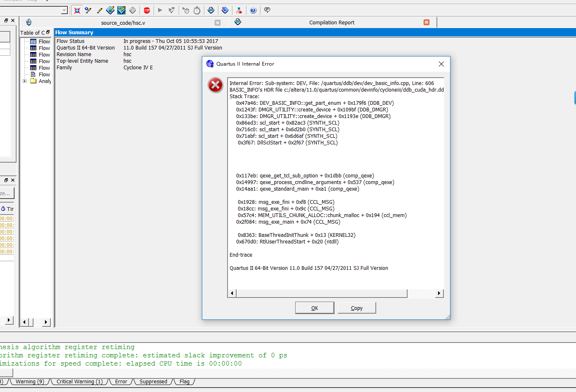Image resolution: width=576 pixels, height=392 pixels.
Task: Open the toolbar combo box dropdown
Action: pos(64,11)
